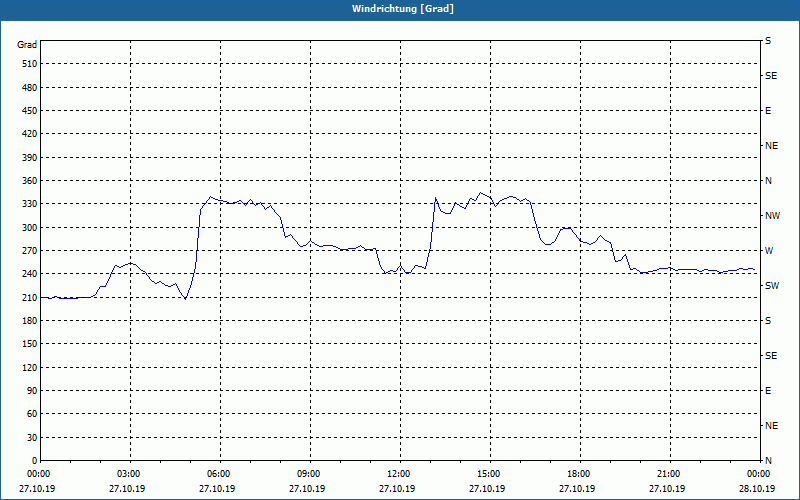Pick the 390 value on the left axis
The height and width of the screenshot is (500, 800).
point(29,158)
